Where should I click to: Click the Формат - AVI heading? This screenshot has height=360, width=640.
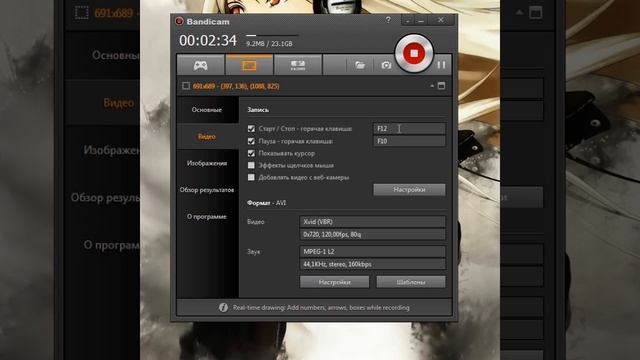pyautogui.click(x=267, y=203)
